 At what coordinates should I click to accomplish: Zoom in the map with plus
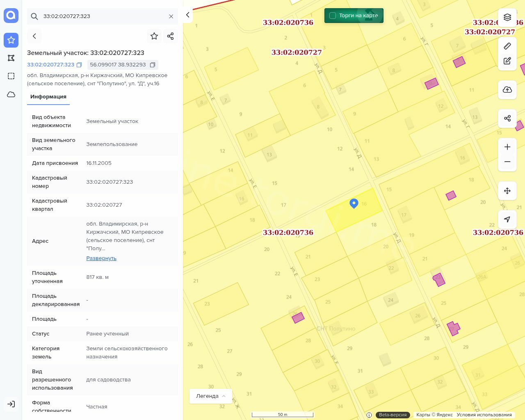point(507,147)
